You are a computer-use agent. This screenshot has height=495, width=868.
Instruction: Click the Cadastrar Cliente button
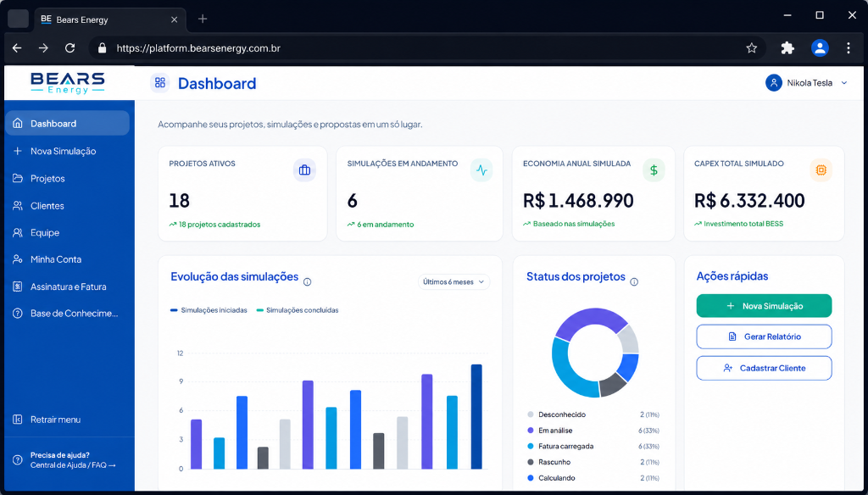coord(764,368)
